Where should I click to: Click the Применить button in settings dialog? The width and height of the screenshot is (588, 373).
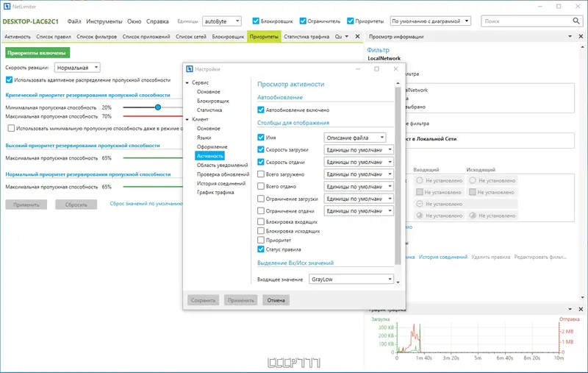[241, 300]
